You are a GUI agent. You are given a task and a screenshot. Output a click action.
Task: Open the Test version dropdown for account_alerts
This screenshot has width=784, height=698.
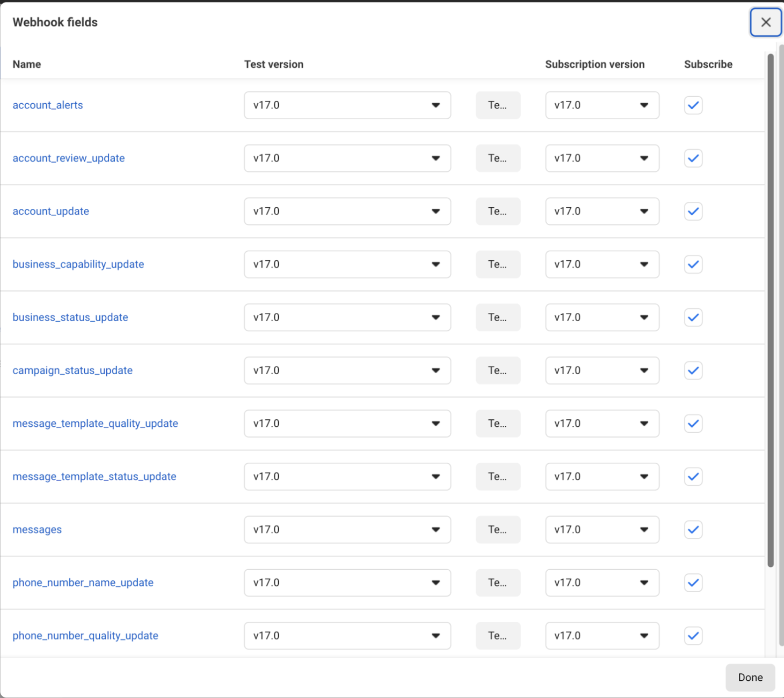(x=347, y=105)
